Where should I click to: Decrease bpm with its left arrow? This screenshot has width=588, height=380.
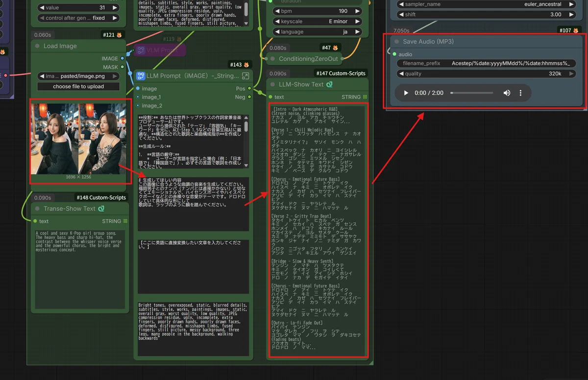coord(277,11)
